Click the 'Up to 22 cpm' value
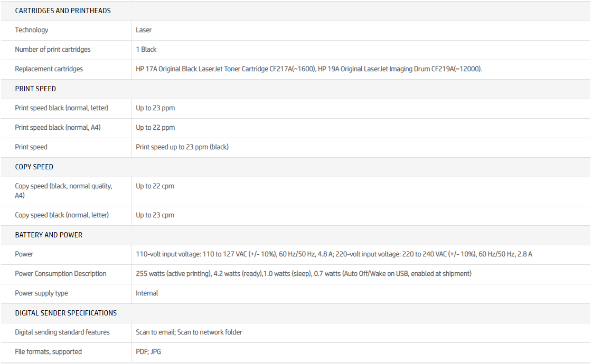Image resolution: width=592 pixels, height=364 pixels. (155, 186)
